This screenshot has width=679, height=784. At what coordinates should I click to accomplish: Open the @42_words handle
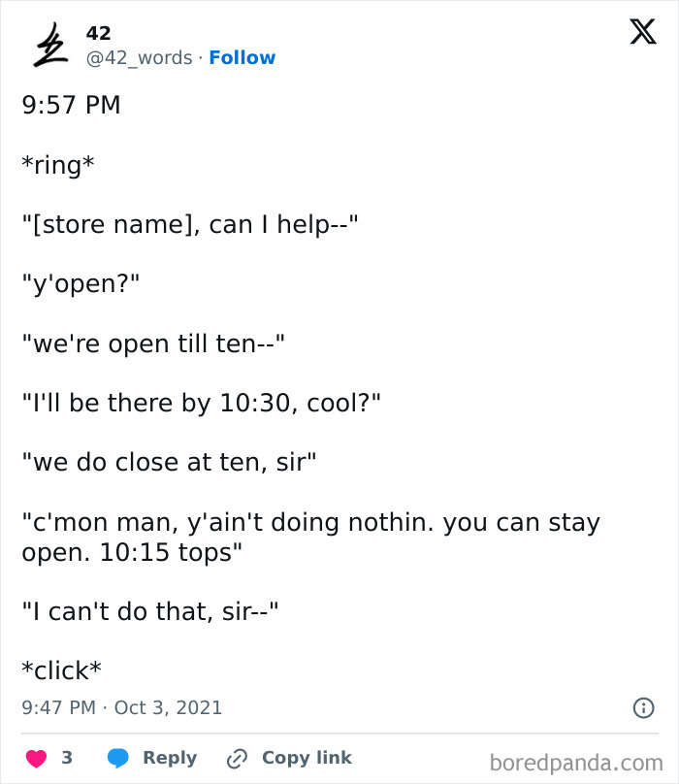click(140, 58)
